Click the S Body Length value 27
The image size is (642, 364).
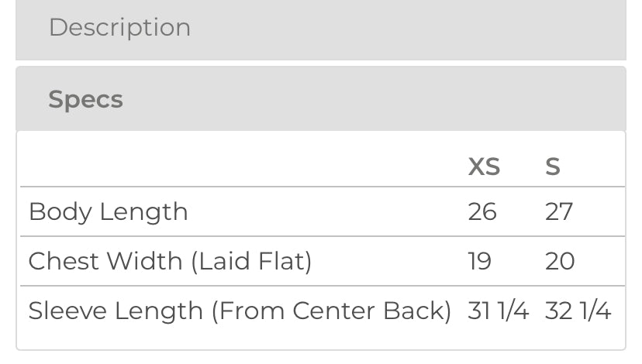[x=558, y=211]
